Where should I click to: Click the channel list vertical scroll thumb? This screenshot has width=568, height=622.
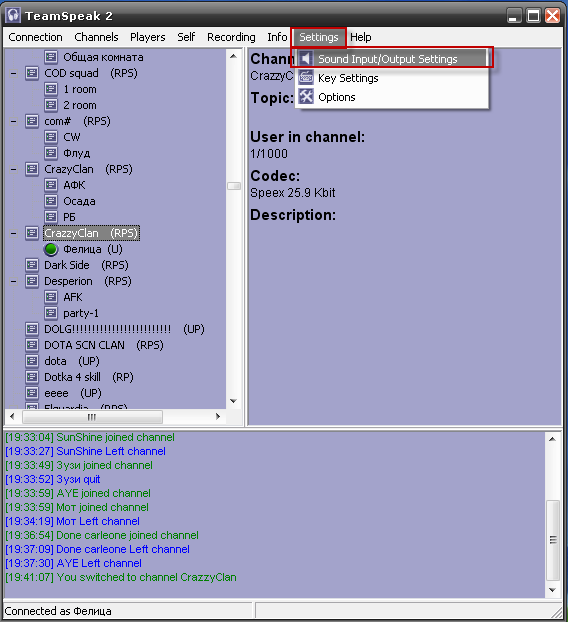click(x=234, y=186)
